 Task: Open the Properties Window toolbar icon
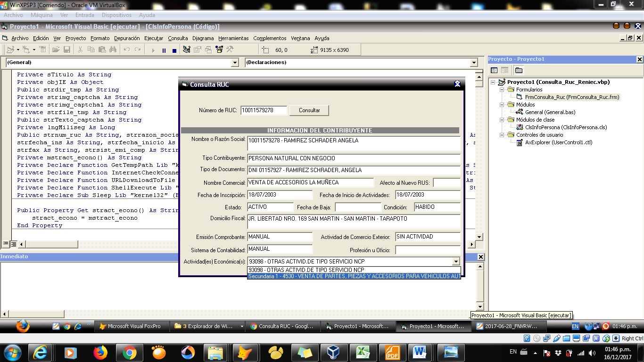tap(198, 49)
